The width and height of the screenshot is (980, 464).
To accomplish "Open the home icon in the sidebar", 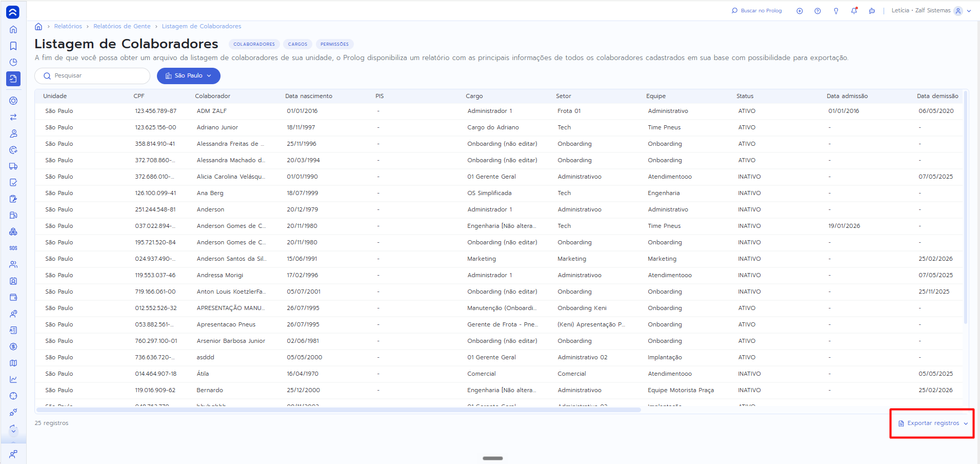I will [13, 30].
